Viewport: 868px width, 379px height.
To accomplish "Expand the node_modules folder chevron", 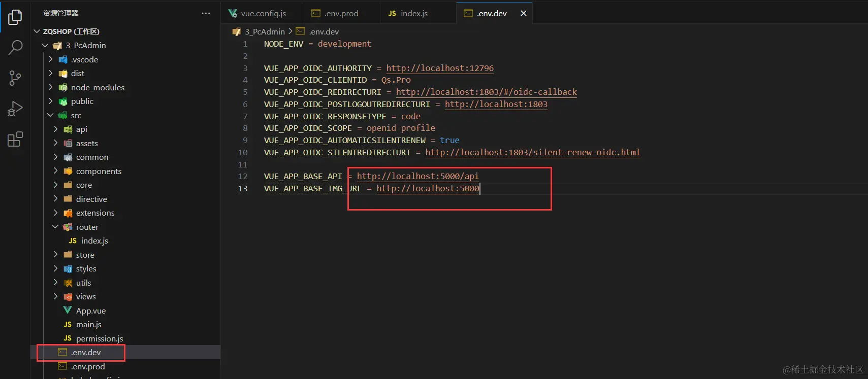I will (50, 87).
